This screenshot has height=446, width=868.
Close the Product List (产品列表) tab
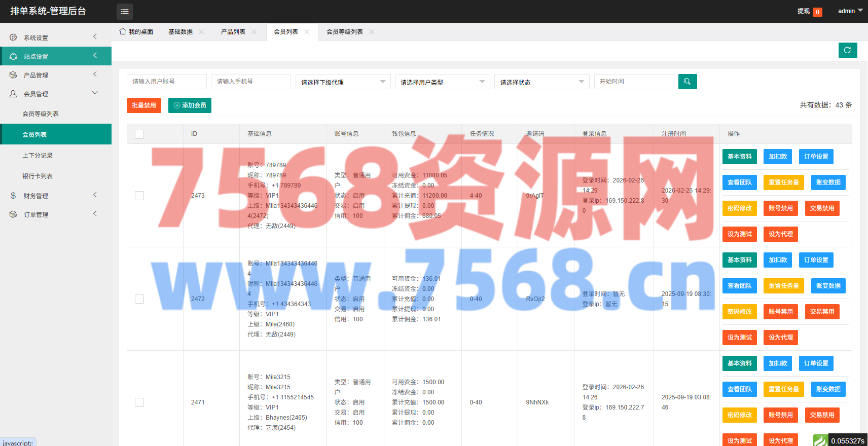pos(254,31)
